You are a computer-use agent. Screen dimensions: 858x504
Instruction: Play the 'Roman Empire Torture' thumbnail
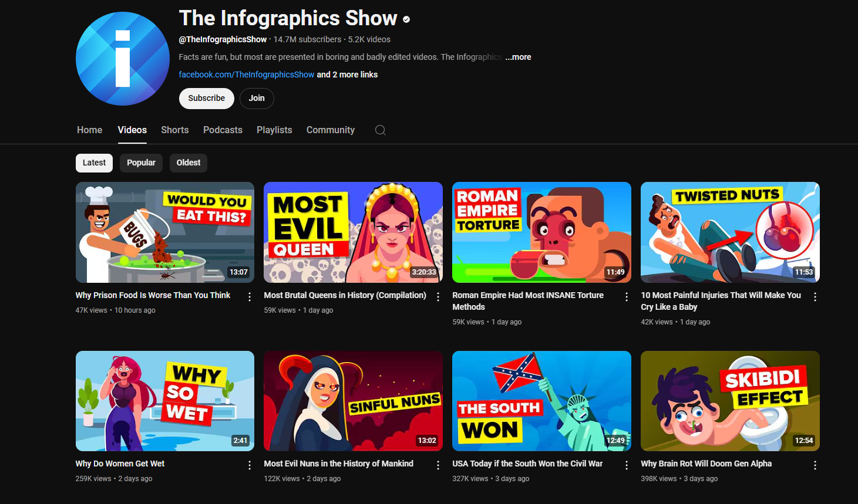click(x=541, y=232)
